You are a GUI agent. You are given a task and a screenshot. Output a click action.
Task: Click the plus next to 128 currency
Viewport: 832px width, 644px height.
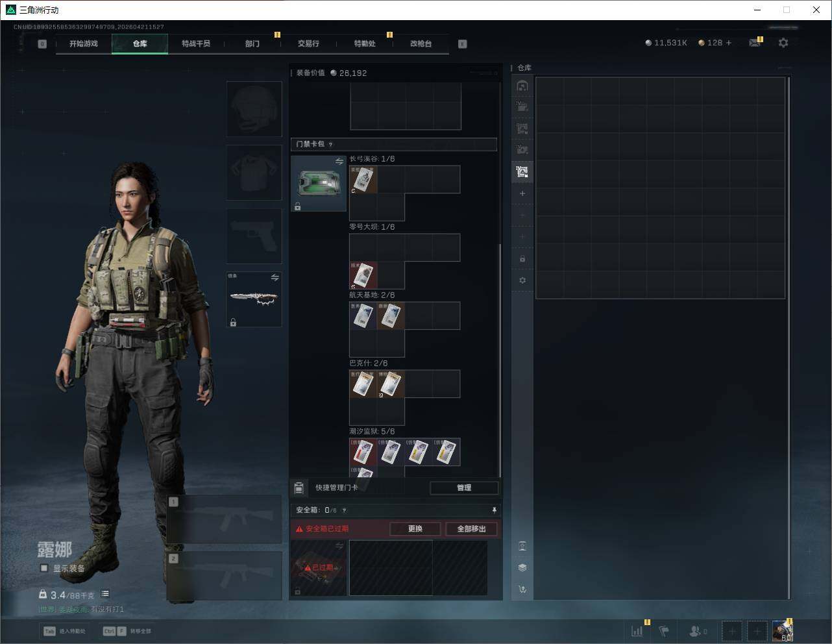pos(729,43)
